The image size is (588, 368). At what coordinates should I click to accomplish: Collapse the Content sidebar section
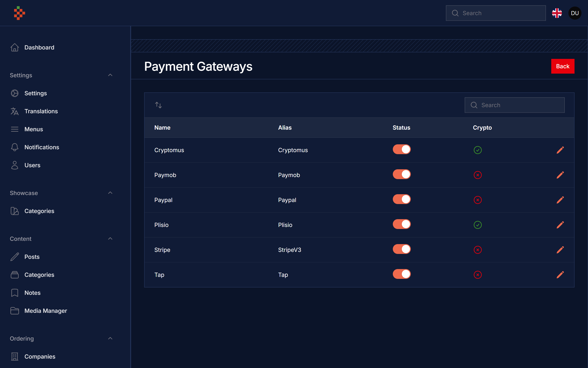pyautogui.click(x=110, y=239)
